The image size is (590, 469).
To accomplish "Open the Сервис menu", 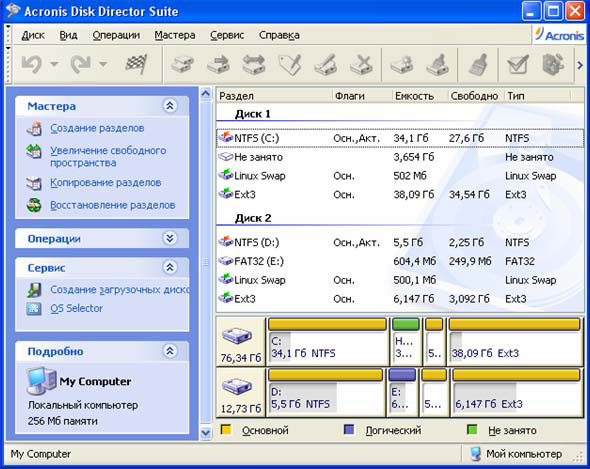I will (x=227, y=35).
